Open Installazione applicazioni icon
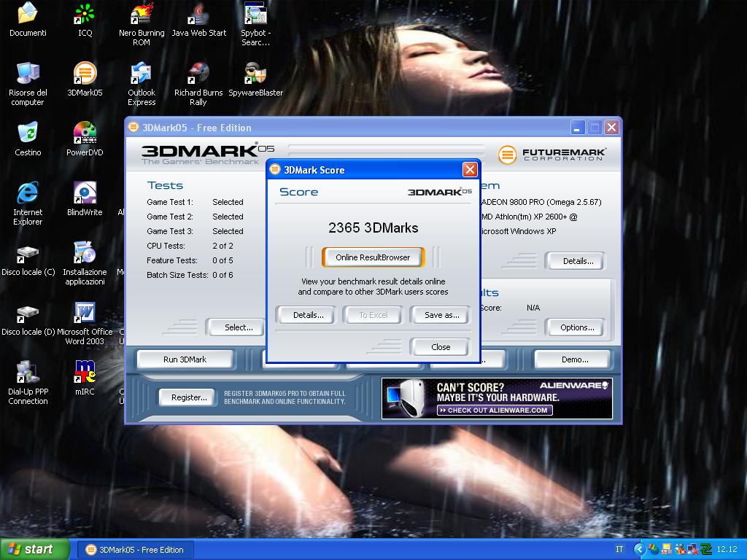This screenshot has width=747, height=560. pos(85,264)
